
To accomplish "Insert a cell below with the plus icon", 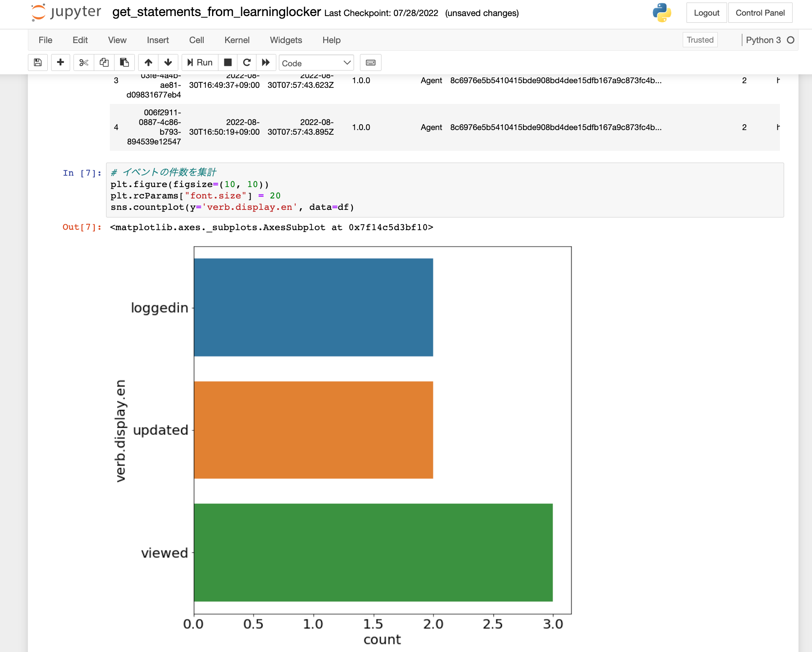I will [60, 62].
